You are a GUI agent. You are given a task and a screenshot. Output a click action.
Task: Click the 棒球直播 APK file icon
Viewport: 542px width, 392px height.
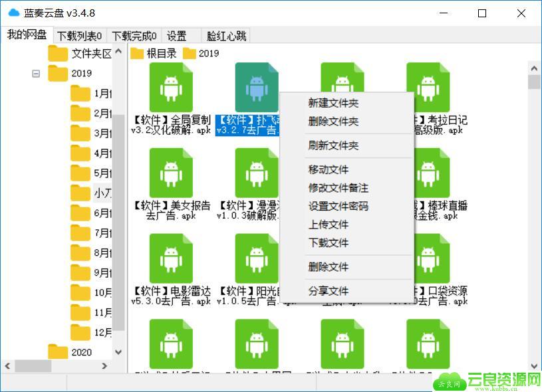tap(428, 173)
